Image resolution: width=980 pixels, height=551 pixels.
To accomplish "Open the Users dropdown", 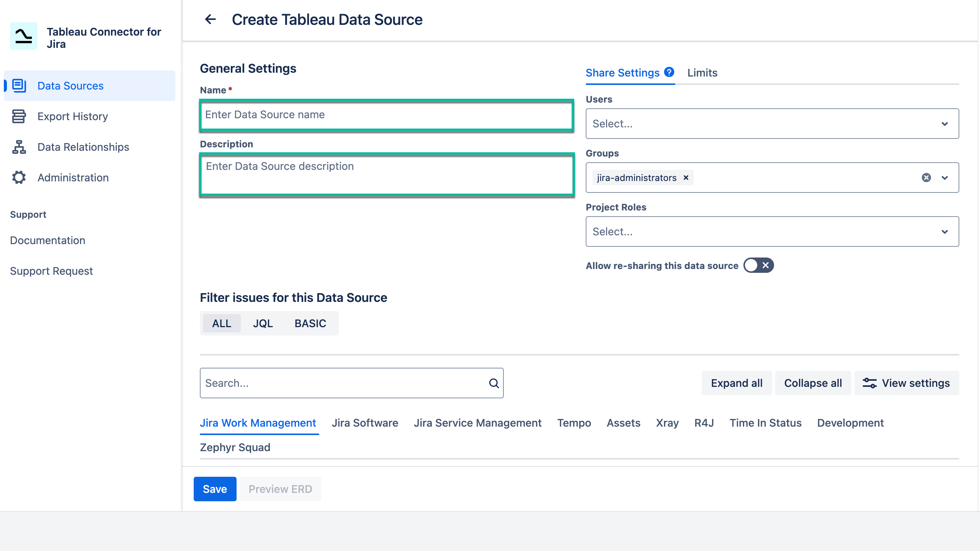I will (772, 124).
